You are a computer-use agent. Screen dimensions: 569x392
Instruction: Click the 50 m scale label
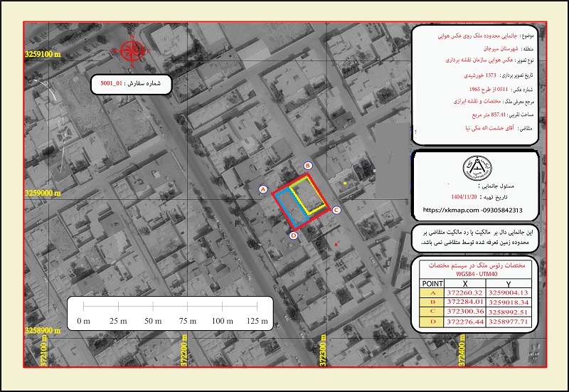point(153,322)
